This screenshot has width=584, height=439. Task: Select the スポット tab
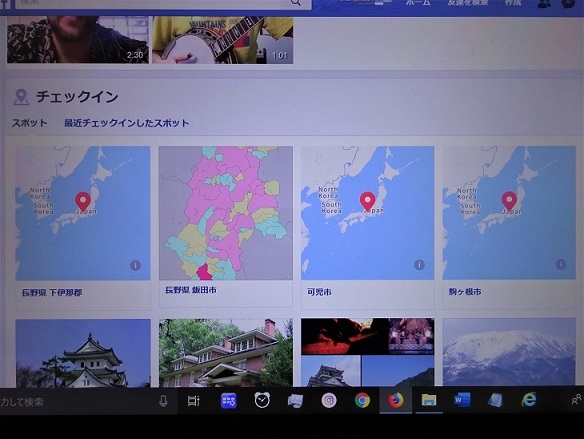click(x=29, y=123)
